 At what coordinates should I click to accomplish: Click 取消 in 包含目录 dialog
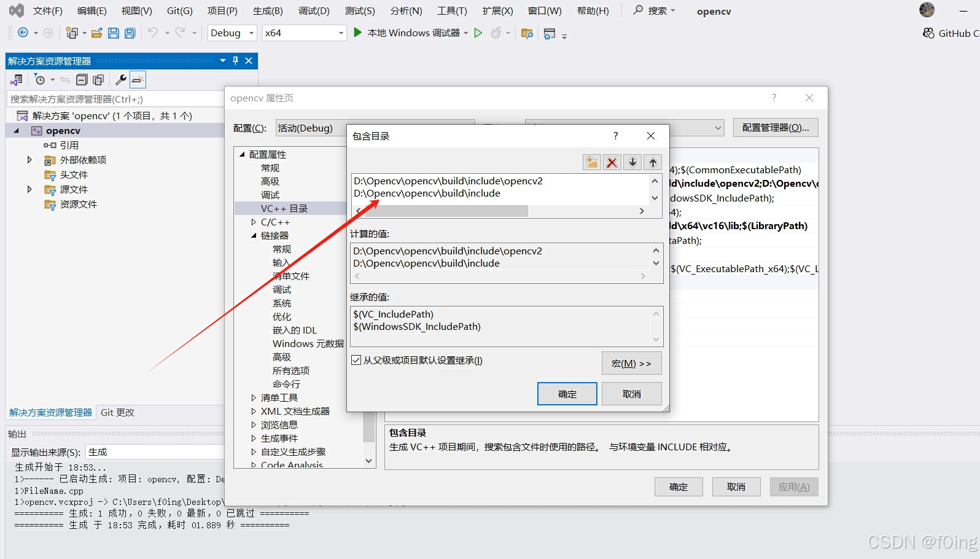(x=631, y=394)
